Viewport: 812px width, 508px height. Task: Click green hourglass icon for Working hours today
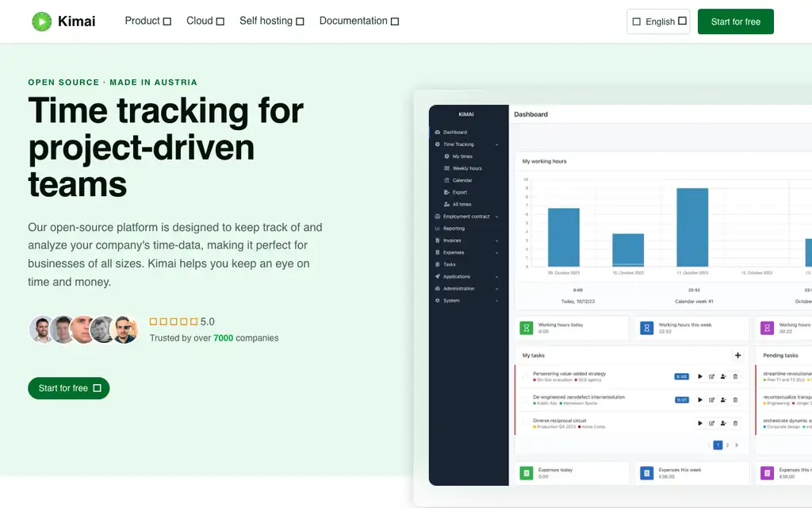coord(527,328)
